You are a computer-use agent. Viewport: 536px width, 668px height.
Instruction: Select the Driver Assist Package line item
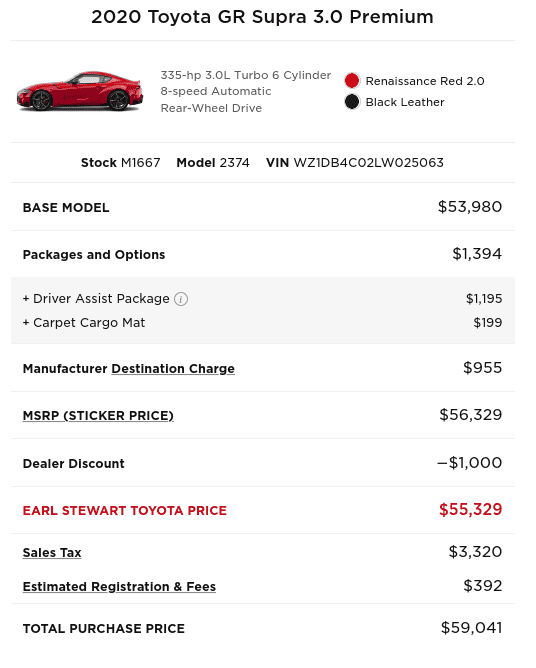(263, 299)
